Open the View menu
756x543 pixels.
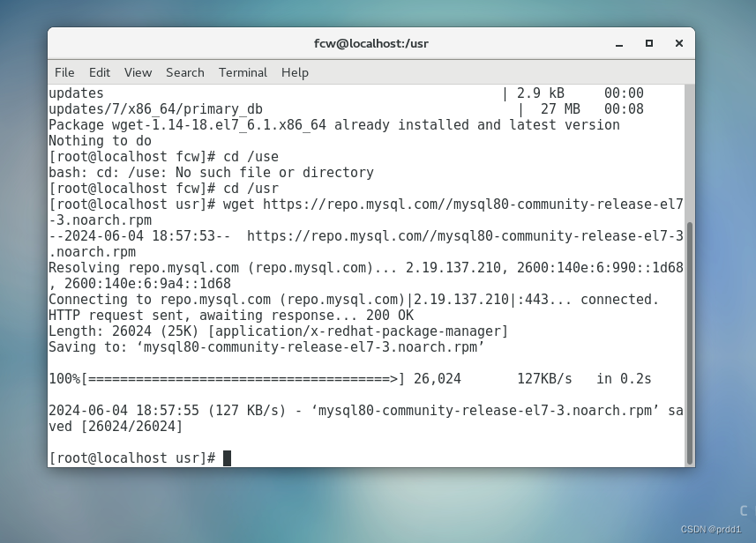138,72
